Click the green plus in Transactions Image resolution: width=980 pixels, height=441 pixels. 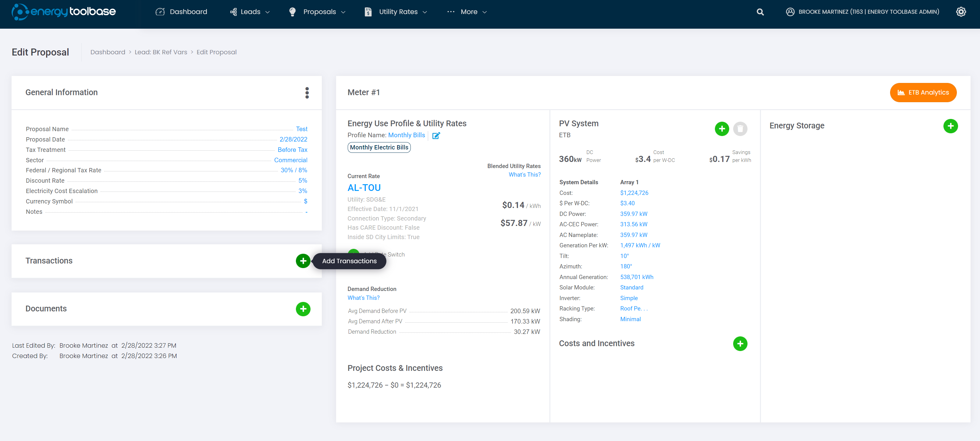point(303,261)
